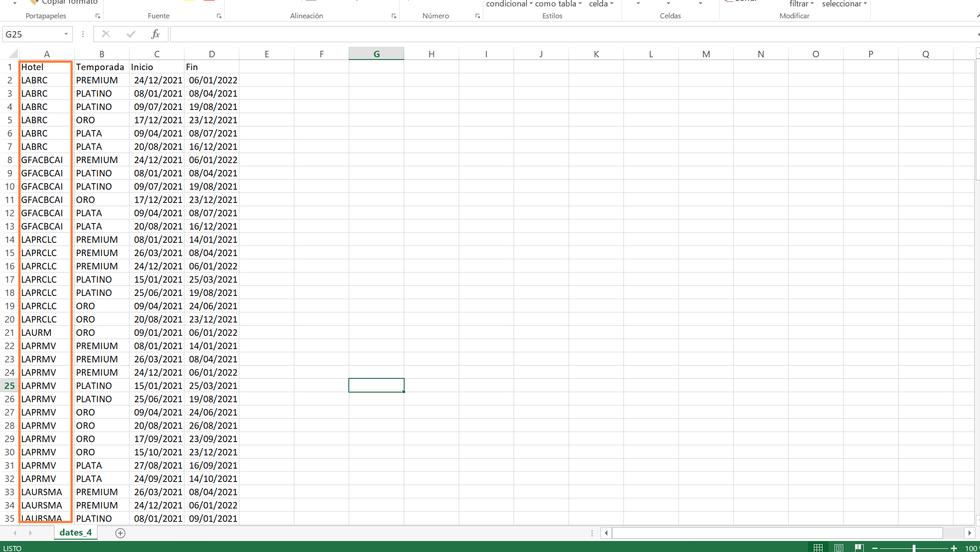Viewport: 980px width, 552px height.
Task: Click the cancel entry X icon
Action: [106, 34]
